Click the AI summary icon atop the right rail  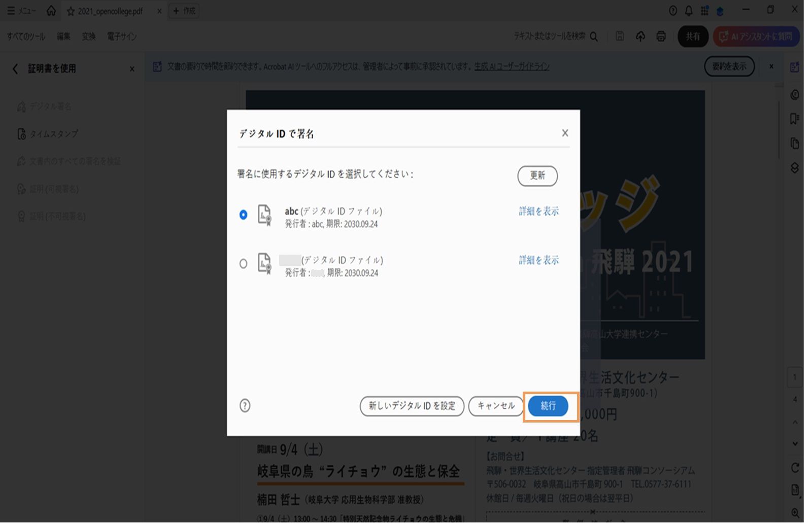795,66
